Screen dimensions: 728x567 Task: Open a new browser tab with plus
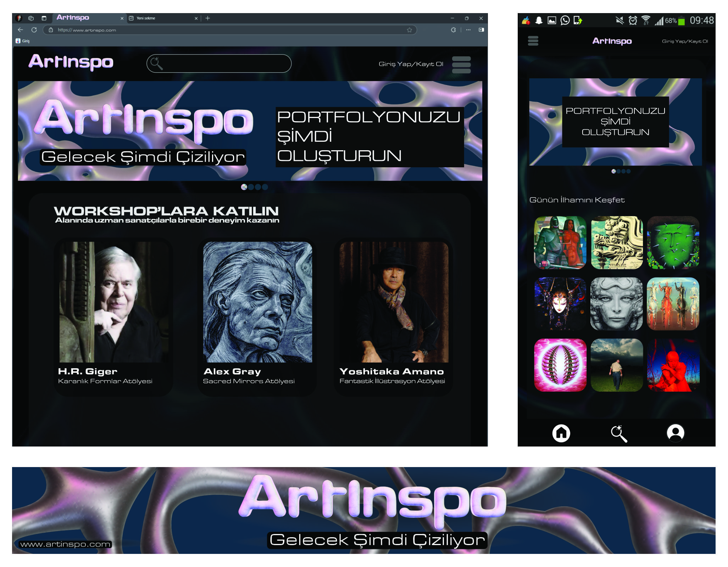208,18
